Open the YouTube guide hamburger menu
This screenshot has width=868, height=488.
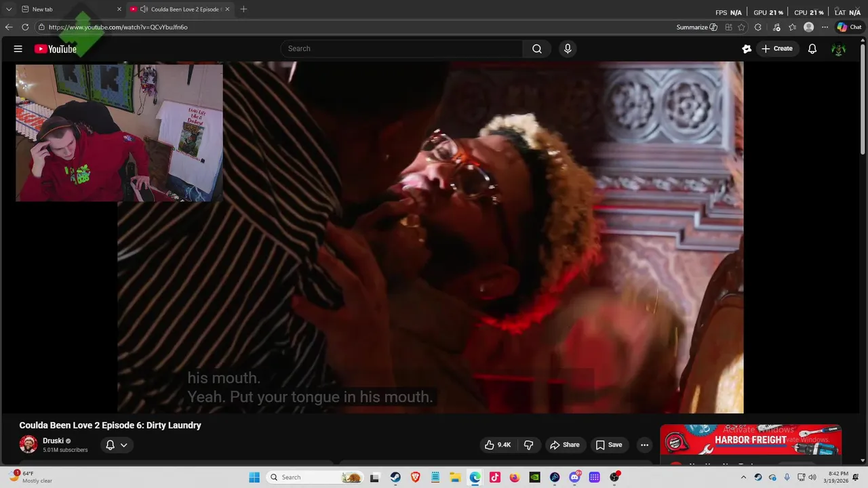tap(18, 49)
